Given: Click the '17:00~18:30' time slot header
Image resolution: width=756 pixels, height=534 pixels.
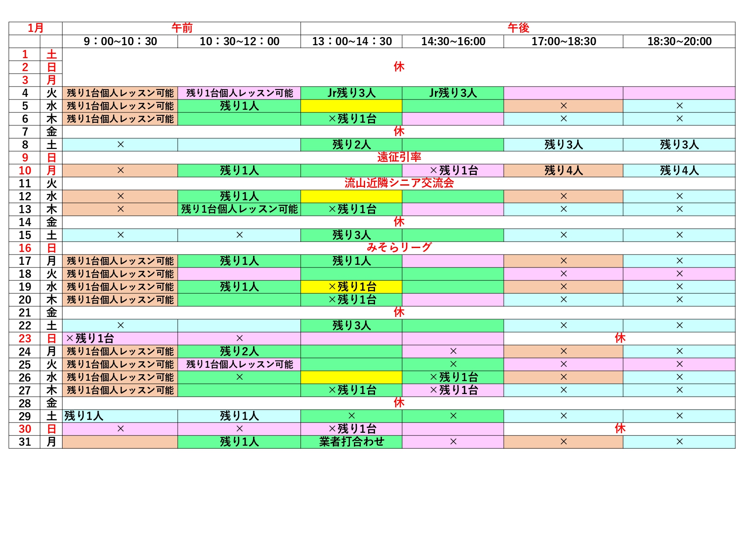Looking at the screenshot, I should pos(563,41).
